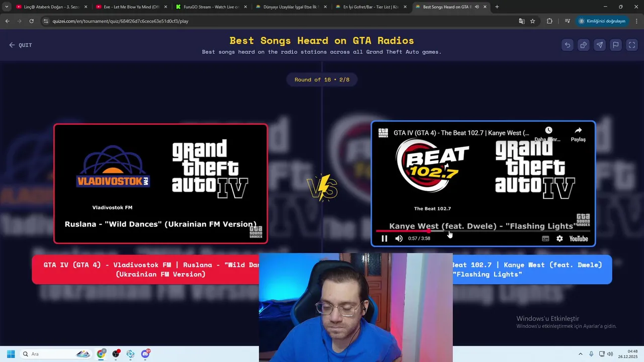This screenshot has width=644, height=362.
Task: Click the quizei.com address bar URL
Action: (120, 21)
